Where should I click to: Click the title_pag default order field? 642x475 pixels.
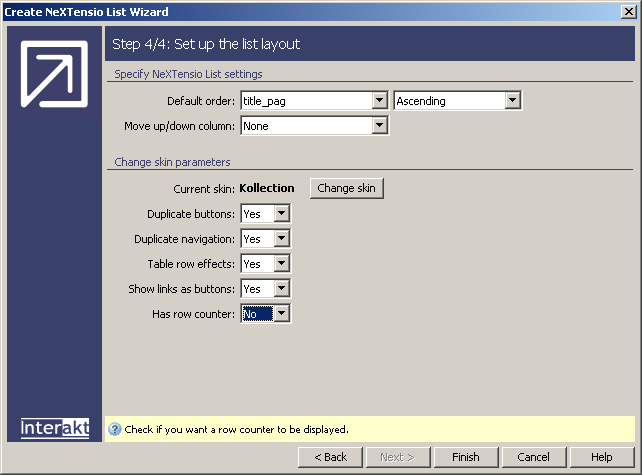pyautogui.click(x=304, y=101)
